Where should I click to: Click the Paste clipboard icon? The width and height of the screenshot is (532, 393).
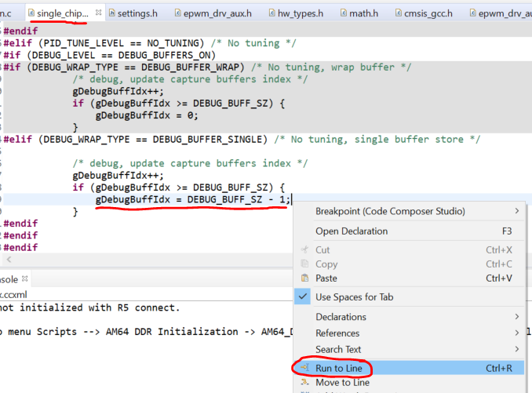[305, 278]
